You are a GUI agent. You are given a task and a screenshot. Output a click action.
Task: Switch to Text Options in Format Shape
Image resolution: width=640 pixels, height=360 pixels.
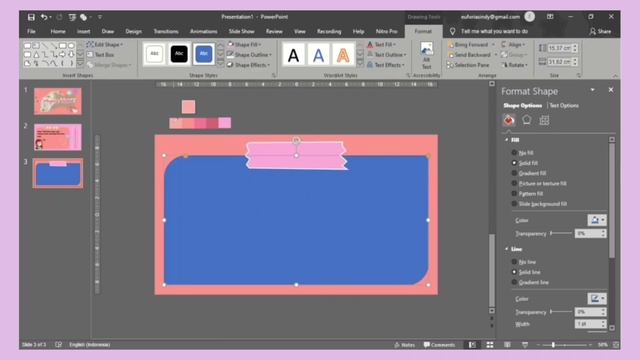(564, 105)
